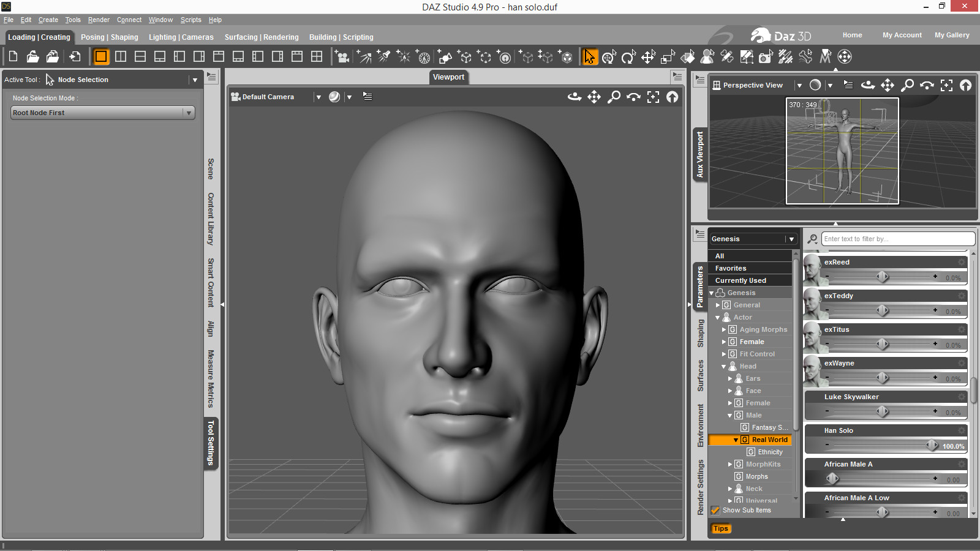Select the Spot Render camera tool
This screenshot has height=551, width=980.
pos(766,57)
